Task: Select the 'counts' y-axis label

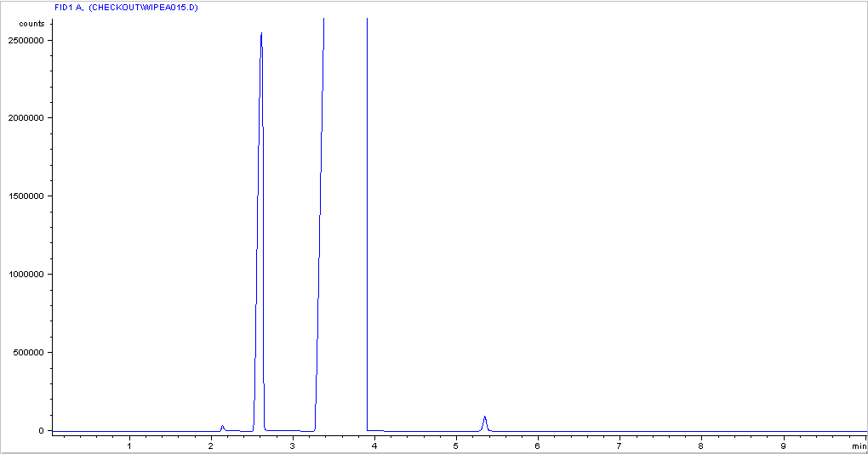Action: (x=31, y=24)
